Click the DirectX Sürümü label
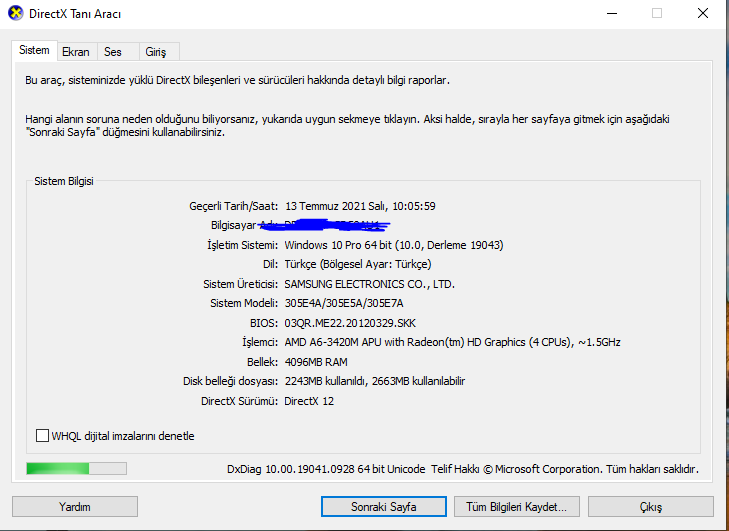This screenshot has width=729, height=531. [239, 401]
